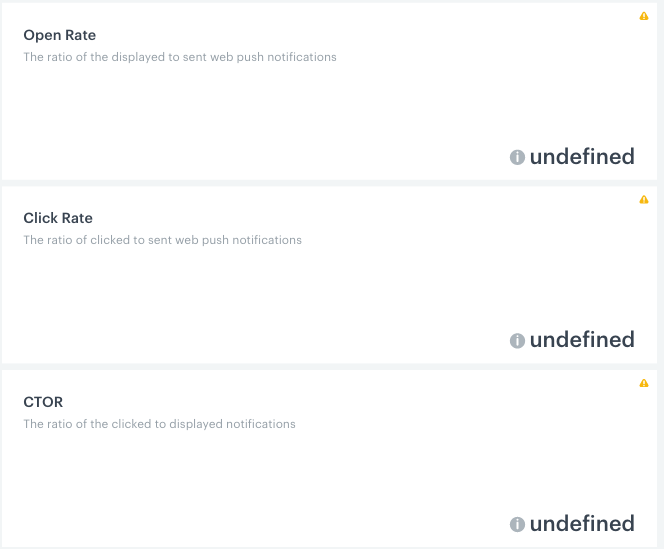The height and width of the screenshot is (549, 664).
Task: Click the Open Rate undefined value
Action: (582, 157)
